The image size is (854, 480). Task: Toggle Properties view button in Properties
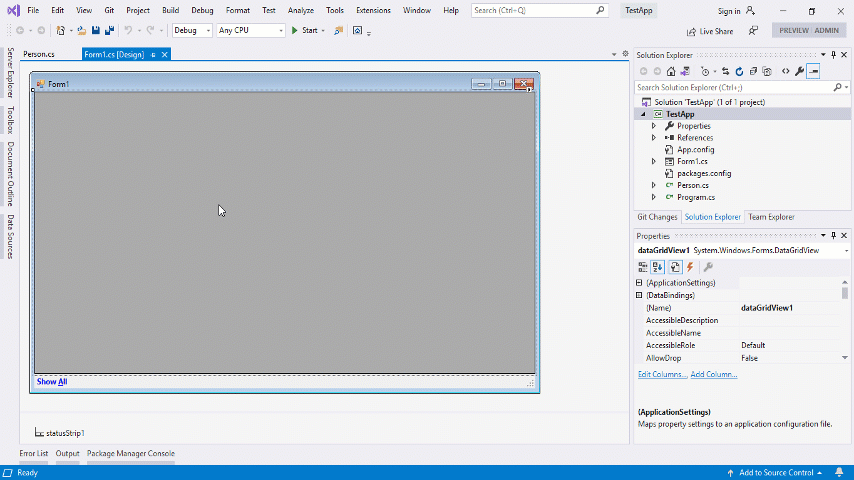click(675, 267)
